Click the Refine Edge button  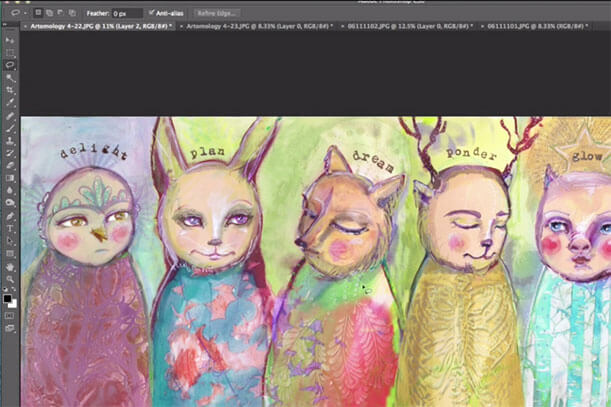coord(216,13)
